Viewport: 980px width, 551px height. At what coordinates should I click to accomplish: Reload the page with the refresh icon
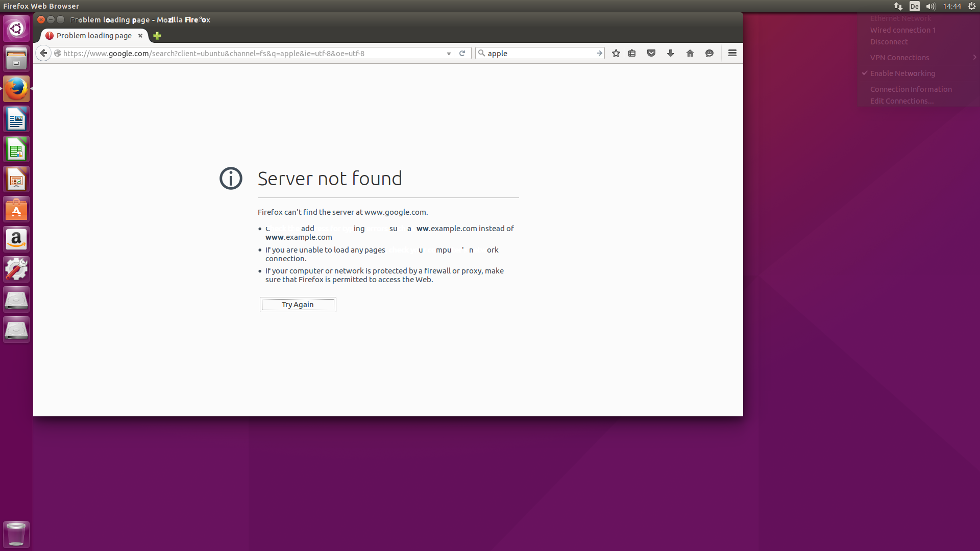coord(462,53)
